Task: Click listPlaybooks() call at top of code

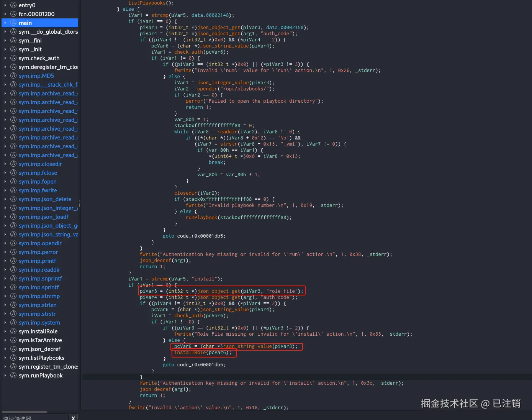Action: (x=151, y=3)
